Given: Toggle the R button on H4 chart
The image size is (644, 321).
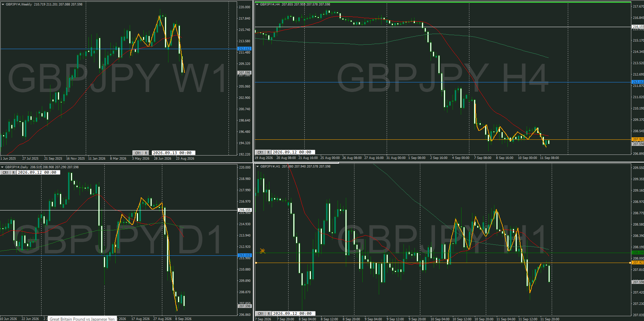Looking at the screenshot, I should click(x=269, y=152).
